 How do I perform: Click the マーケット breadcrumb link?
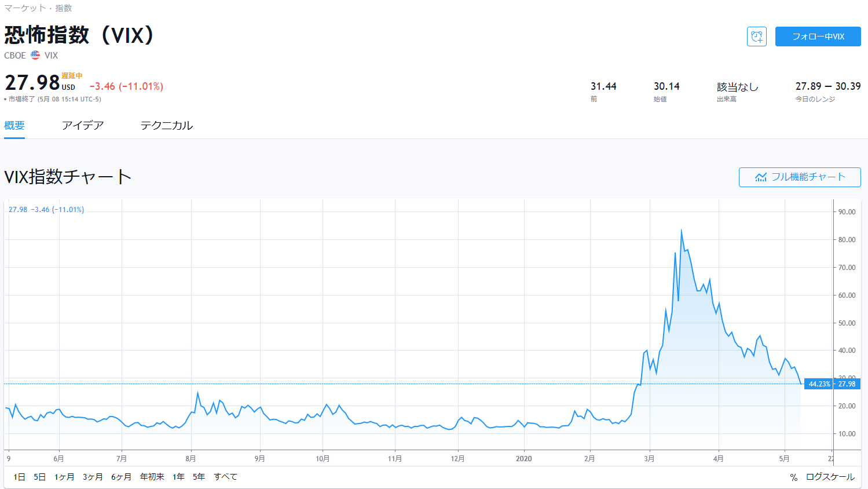25,8
